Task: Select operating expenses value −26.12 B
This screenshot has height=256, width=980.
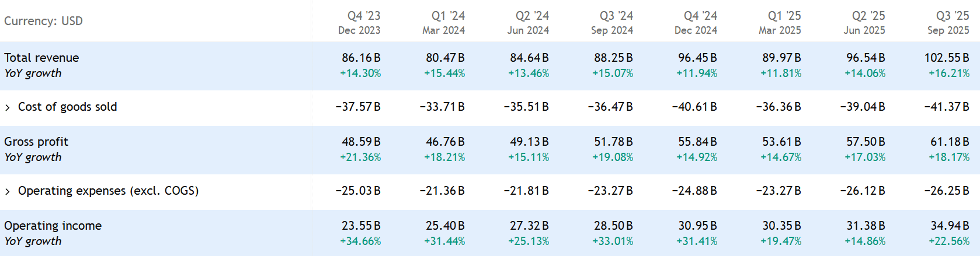Action: [x=863, y=191]
